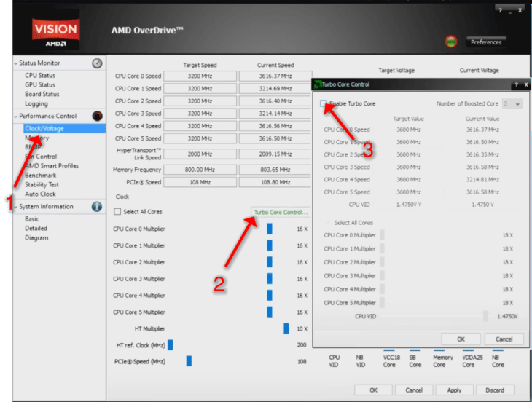Open Fan Control page
The image size is (532, 402).
click(x=41, y=157)
